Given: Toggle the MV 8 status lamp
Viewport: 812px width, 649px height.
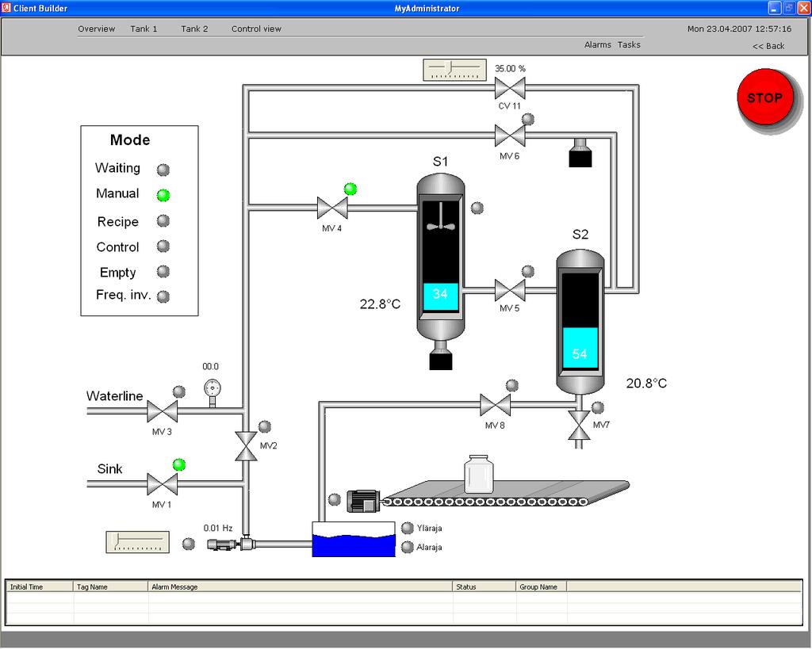Looking at the screenshot, I should [x=512, y=385].
